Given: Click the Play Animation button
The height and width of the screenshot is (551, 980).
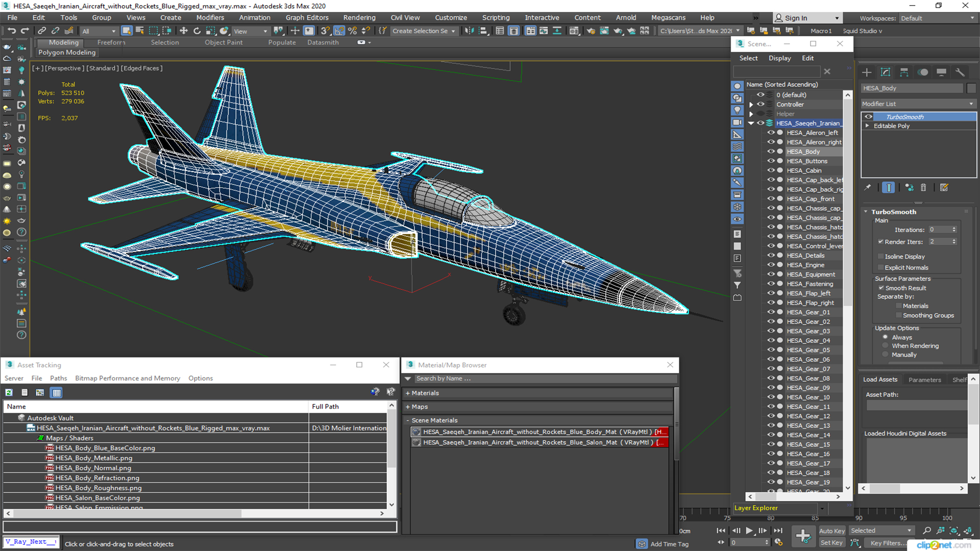Looking at the screenshot, I should pyautogui.click(x=749, y=531).
